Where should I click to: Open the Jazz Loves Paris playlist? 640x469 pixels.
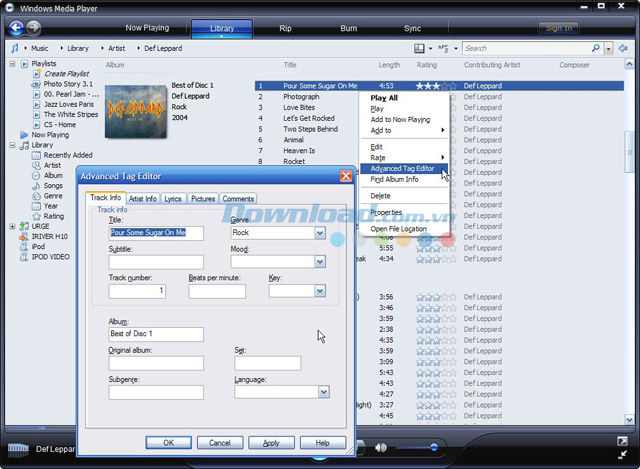(69, 104)
